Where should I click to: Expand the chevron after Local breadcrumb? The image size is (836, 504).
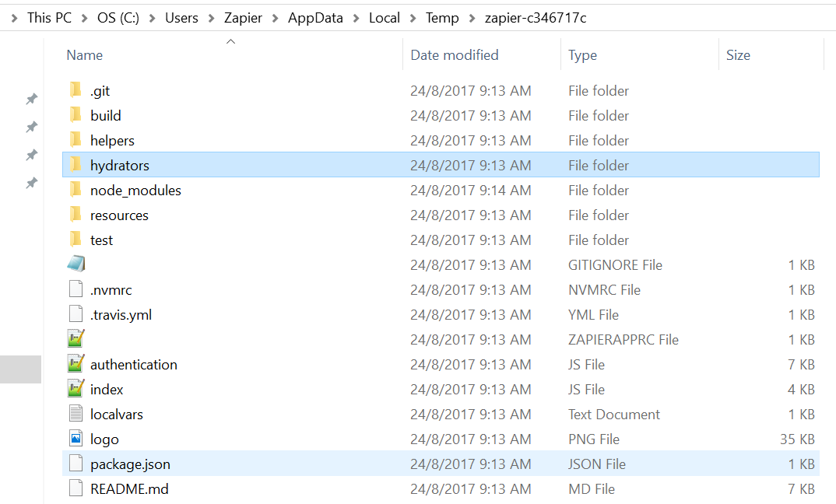click(413, 18)
